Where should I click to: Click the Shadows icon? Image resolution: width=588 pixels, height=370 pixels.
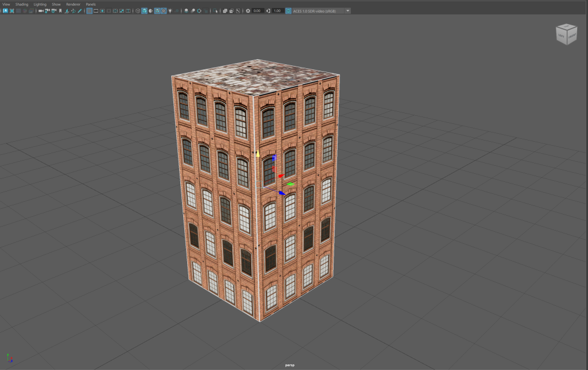[177, 11]
